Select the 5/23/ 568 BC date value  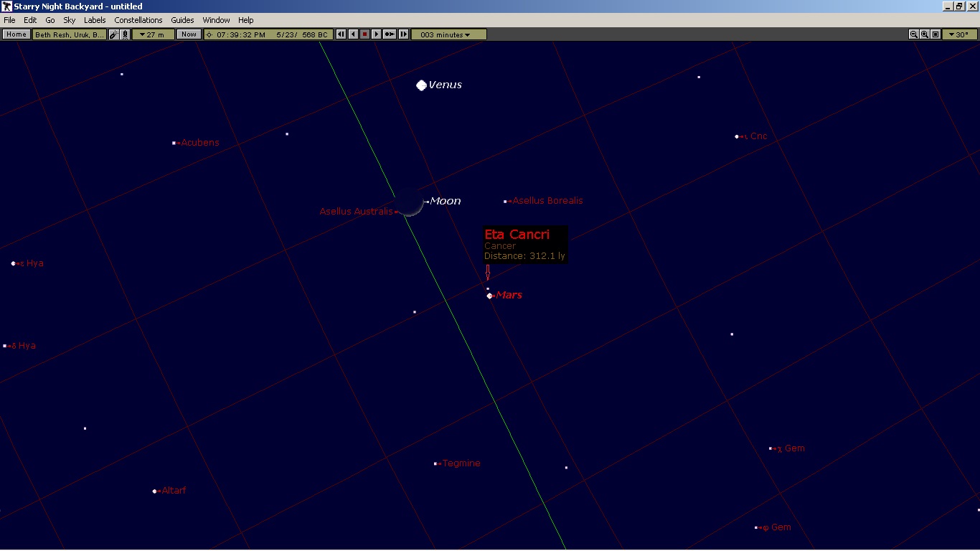pos(301,34)
